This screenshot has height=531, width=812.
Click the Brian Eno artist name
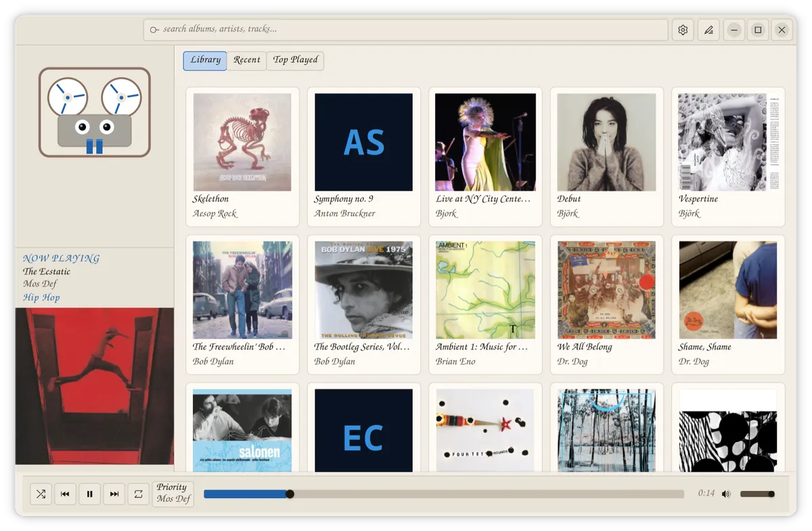click(x=455, y=362)
